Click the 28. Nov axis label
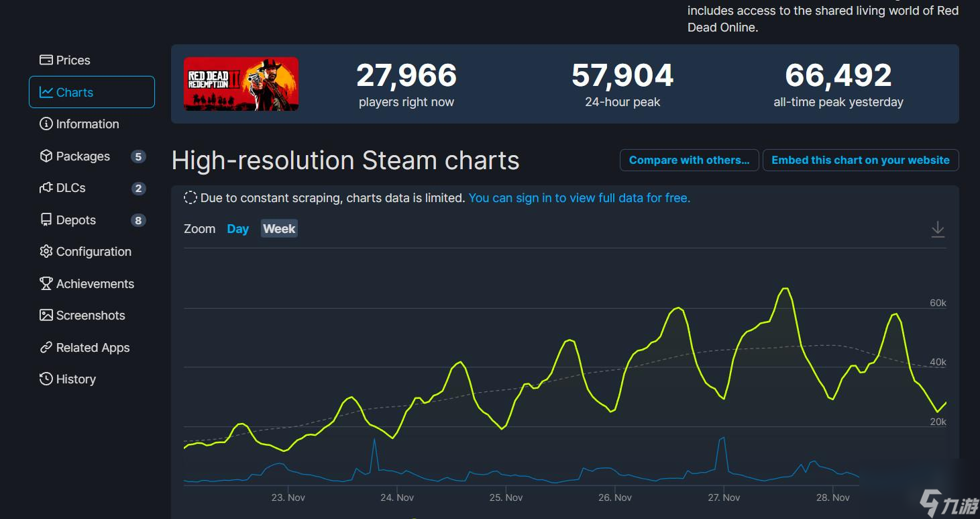The width and height of the screenshot is (980, 519). (x=832, y=498)
